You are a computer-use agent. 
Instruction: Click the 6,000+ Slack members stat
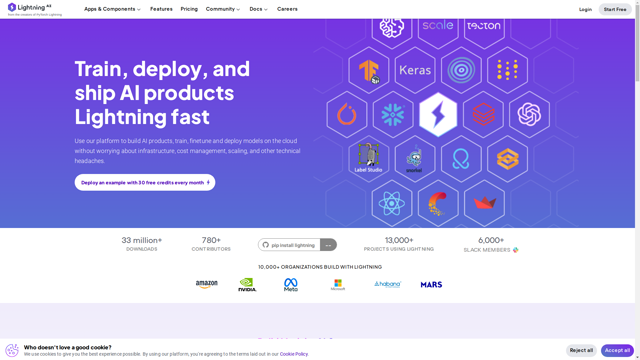491,244
